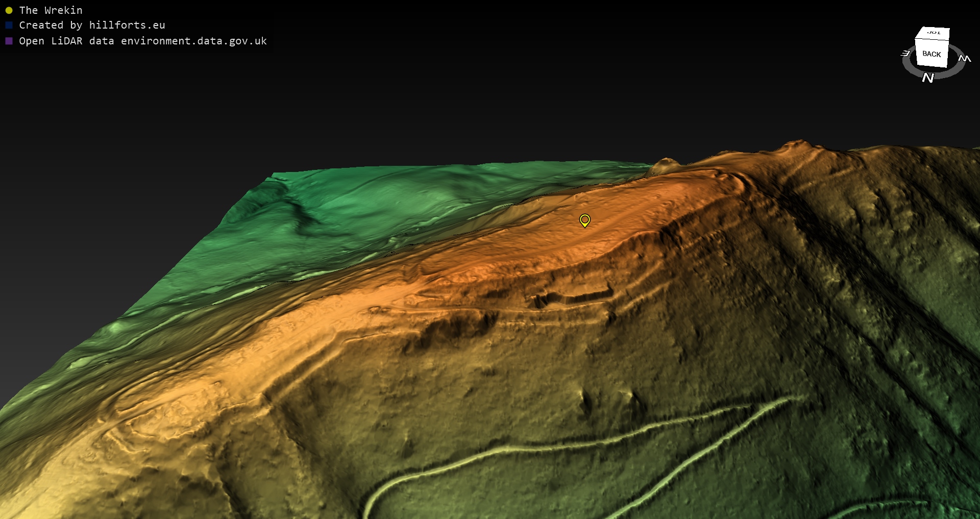Click the purple square legend swatch
This screenshot has width=980, height=519.
click(x=9, y=41)
